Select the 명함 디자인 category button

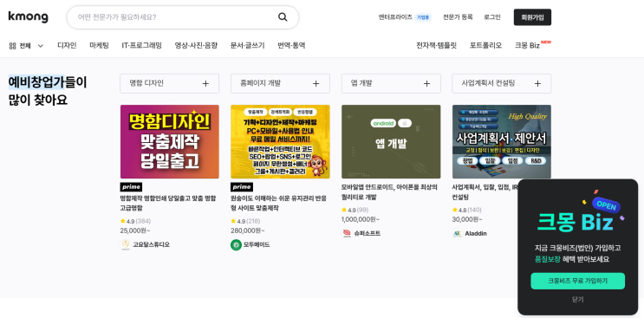click(x=169, y=84)
